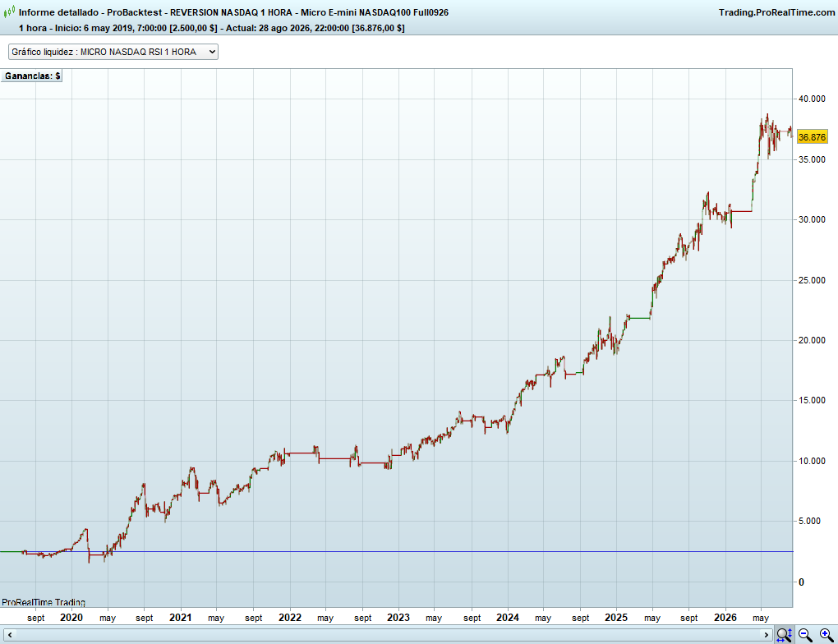Screen dimensions: 838x644
Task: Click the 2021 label on time axis
Action: [180, 618]
